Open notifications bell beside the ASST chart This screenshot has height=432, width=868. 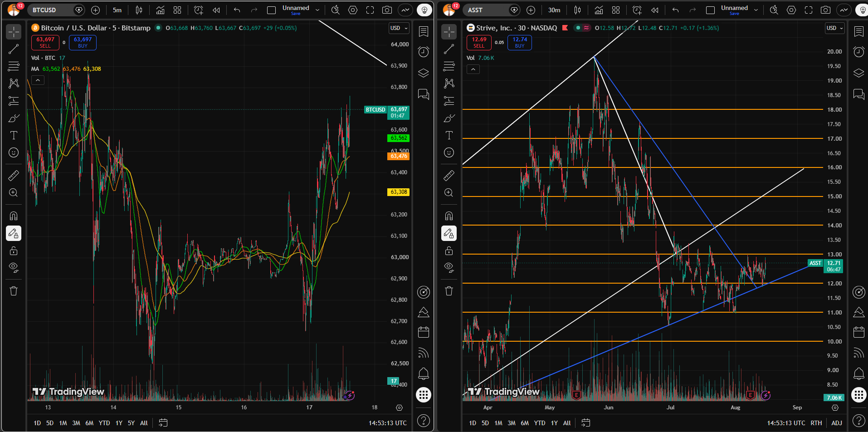pos(859,373)
